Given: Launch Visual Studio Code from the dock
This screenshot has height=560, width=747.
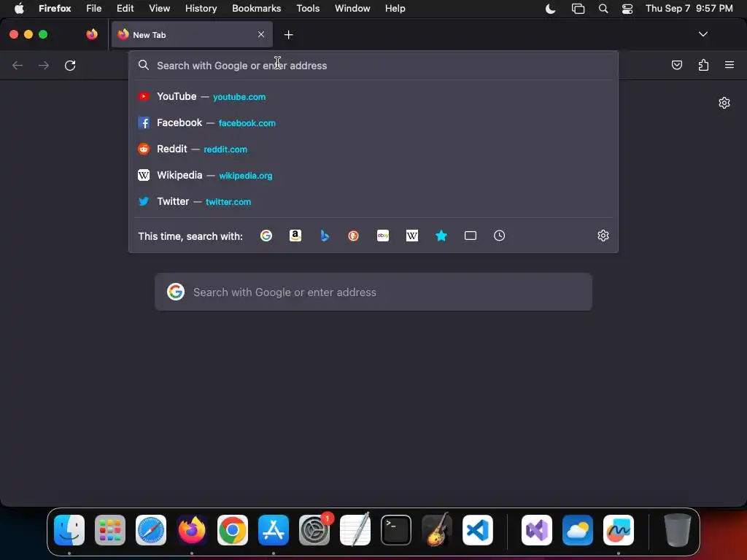Looking at the screenshot, I should point(477,530).
